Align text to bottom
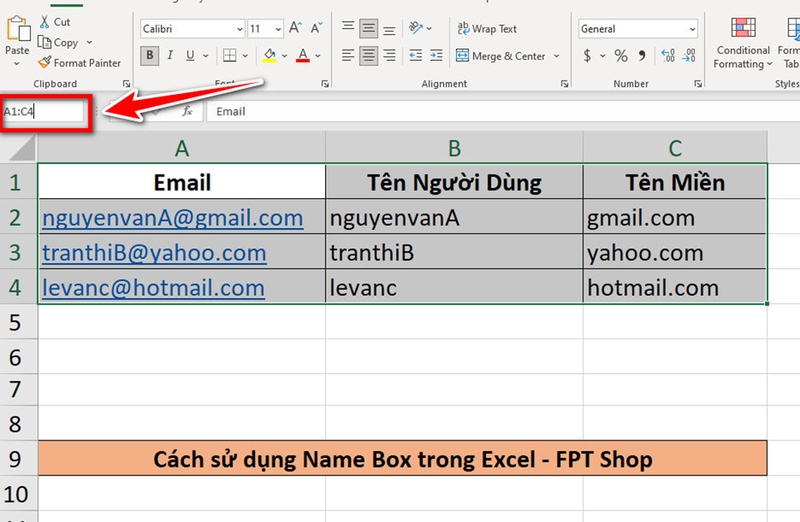 (x=389, y=30)
